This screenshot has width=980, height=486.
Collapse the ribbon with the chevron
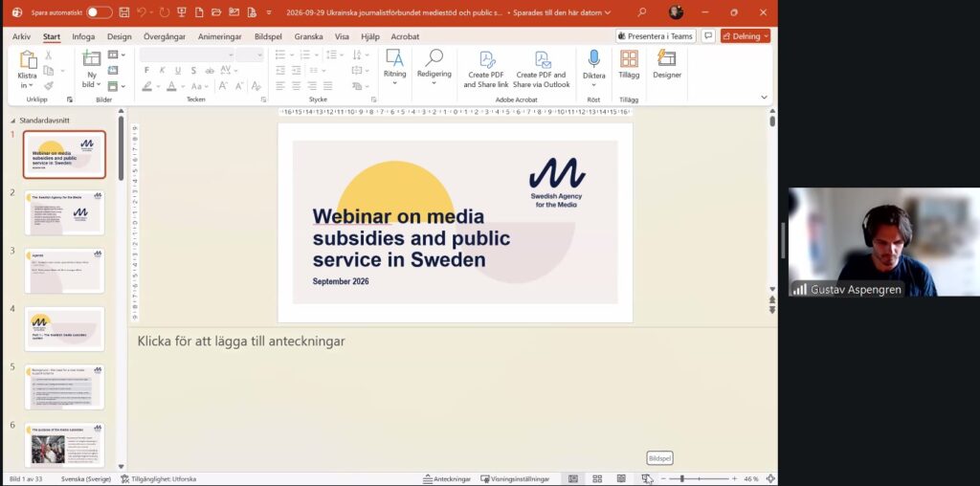coord(764,98)
